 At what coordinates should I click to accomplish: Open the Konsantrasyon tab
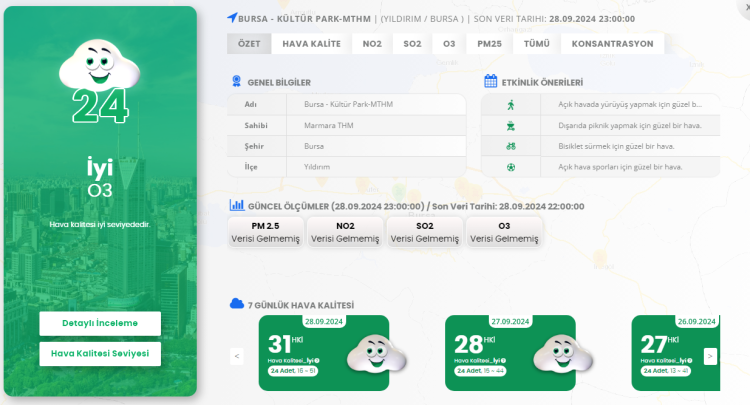[612, 44]
